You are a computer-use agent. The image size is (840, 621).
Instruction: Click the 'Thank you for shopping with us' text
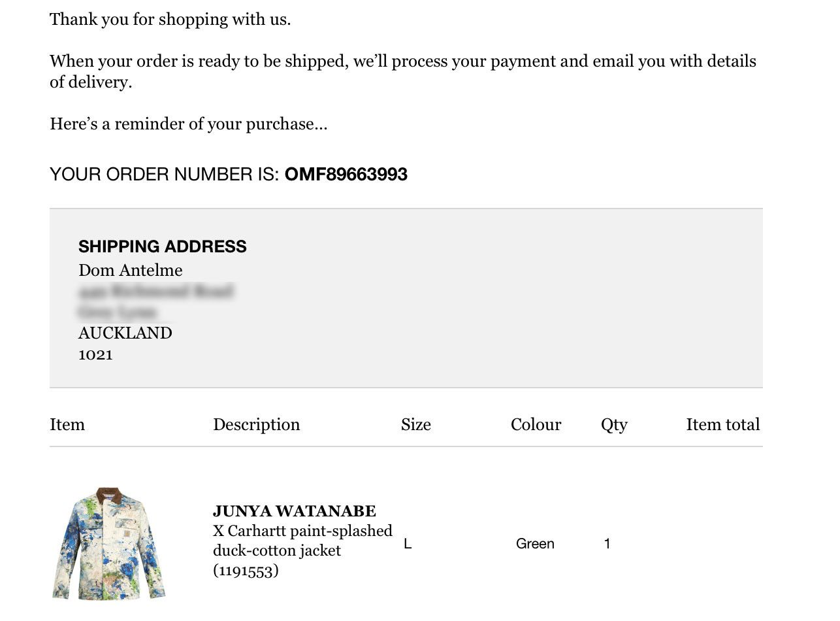tap(170, 20)
